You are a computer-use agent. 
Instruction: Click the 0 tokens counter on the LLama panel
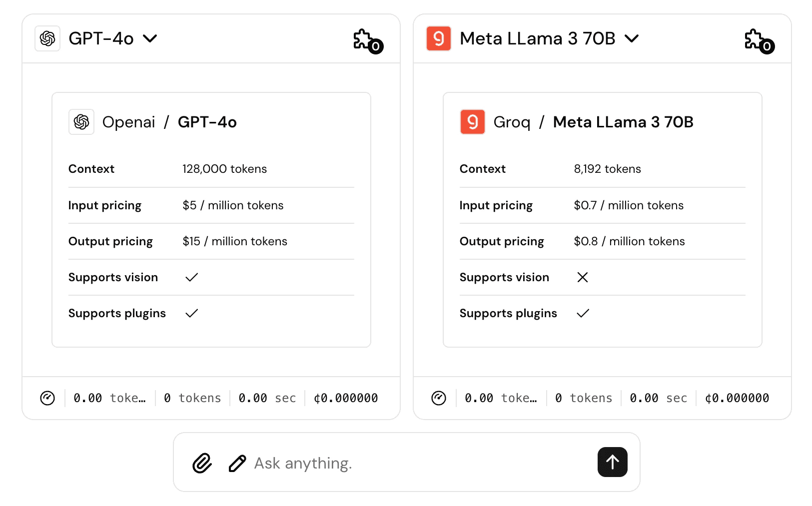click(x=583, y=398)
